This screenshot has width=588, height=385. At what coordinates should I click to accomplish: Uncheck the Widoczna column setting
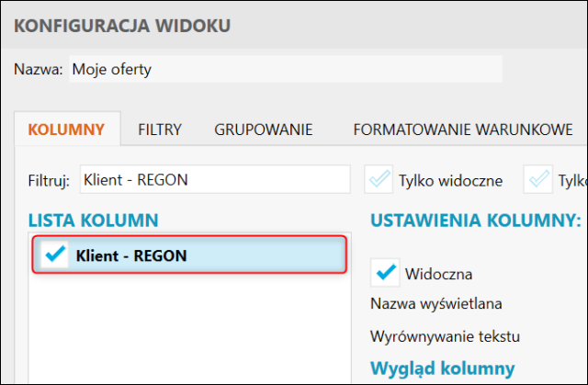point(386,272)
